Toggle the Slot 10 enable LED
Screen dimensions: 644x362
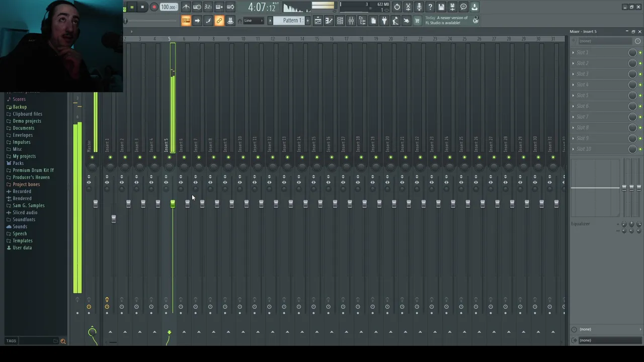click(x=640, y=150)
